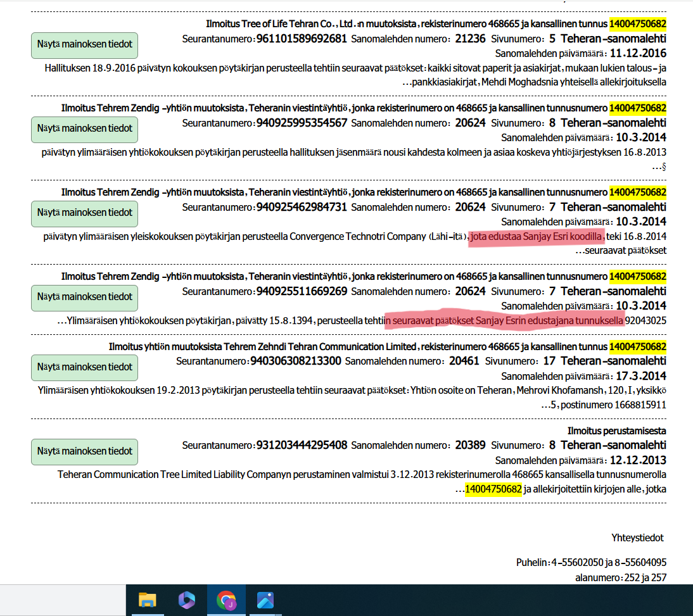Select tracking number 940306308213300

(x=296, y=361)
